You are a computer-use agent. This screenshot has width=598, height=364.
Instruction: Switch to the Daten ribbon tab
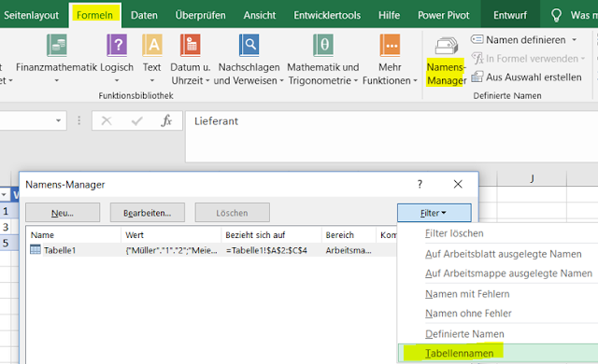144,15
